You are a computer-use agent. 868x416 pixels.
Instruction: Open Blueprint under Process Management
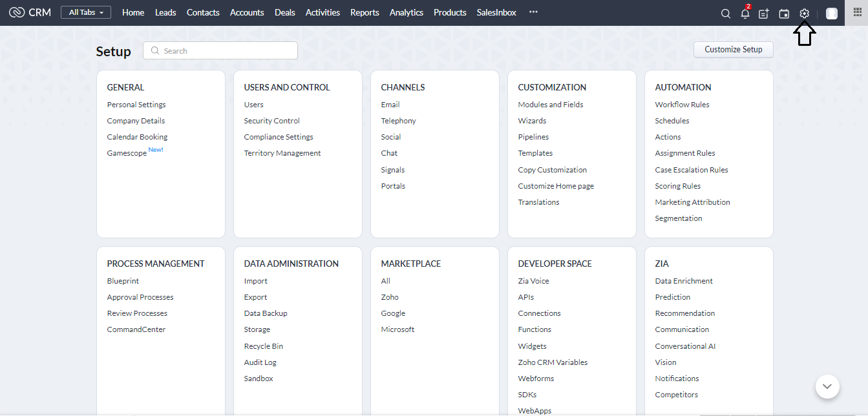click(x=123, y=281)
